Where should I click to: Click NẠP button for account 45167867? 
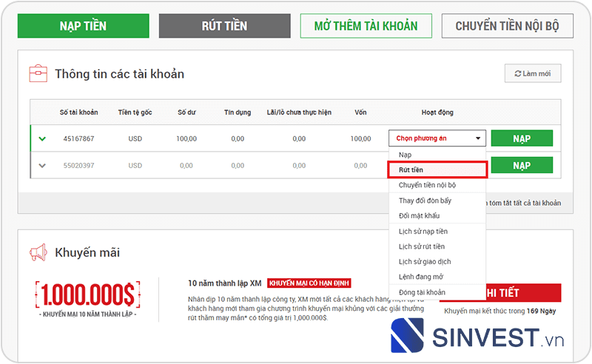click(522, 138)
